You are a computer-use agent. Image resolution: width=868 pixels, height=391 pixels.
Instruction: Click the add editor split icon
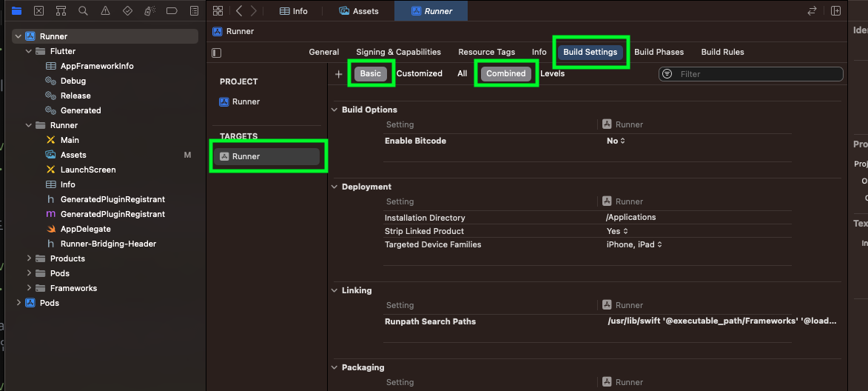[x=836, y=10]
